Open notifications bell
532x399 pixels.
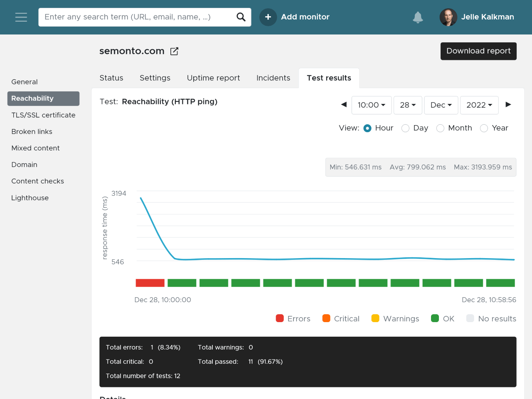[x=418, y=17]
